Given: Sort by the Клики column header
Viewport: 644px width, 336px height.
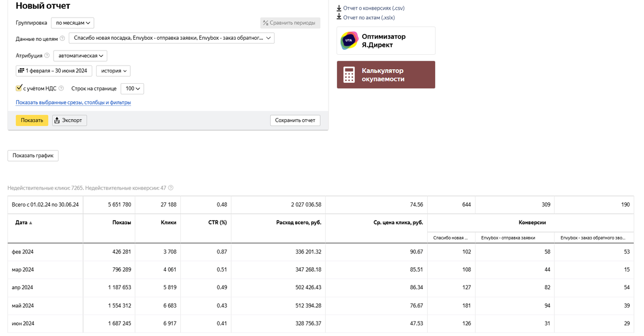Looking at the screenshot, I should pyautogui.click(x=169, y=222).
